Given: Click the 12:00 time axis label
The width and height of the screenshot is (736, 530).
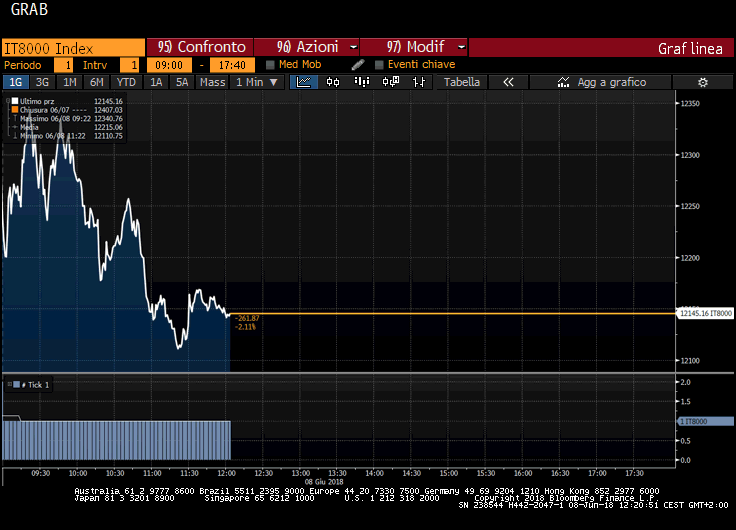Looking at the screenshot, I should coord(226,473).
